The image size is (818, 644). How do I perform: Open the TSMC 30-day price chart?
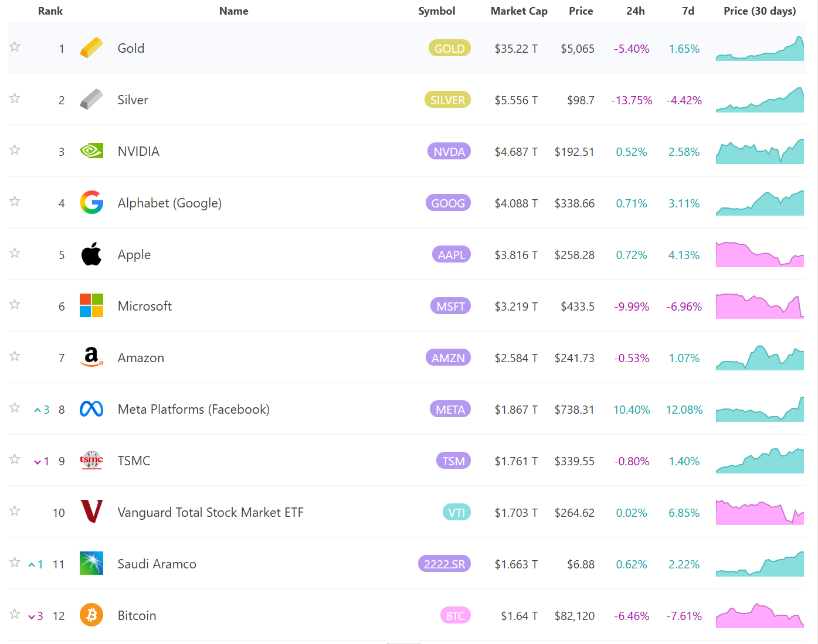click(x=759, y=461)
